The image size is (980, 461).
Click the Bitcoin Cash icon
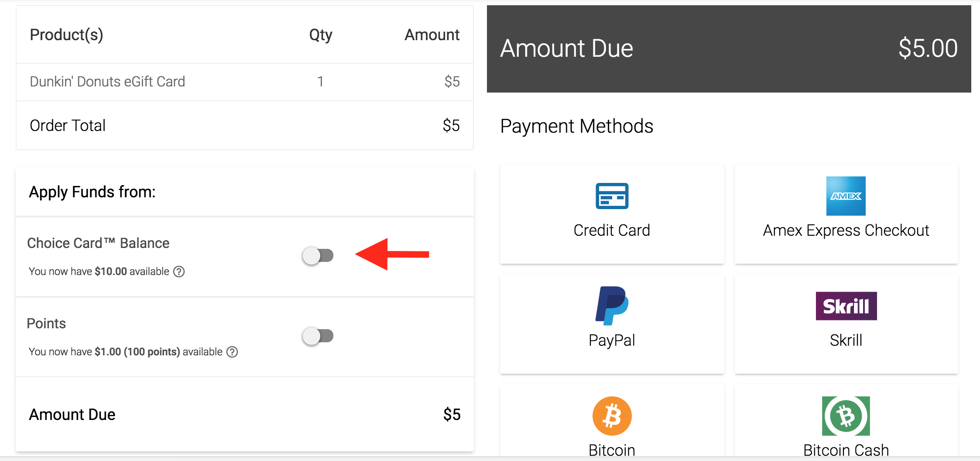pyautogui.click(x=846, y=416)
